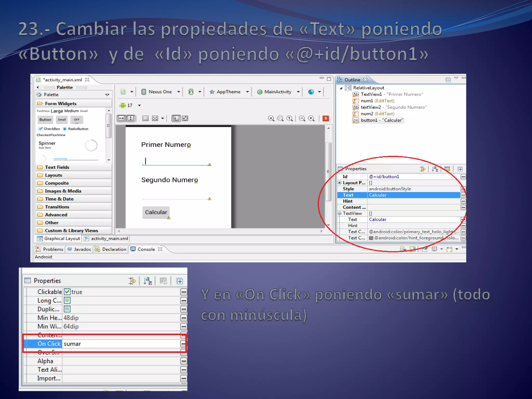The image size is (532, 399).
Task: Toggle fill width layout icon
Action: coord(121,118)
